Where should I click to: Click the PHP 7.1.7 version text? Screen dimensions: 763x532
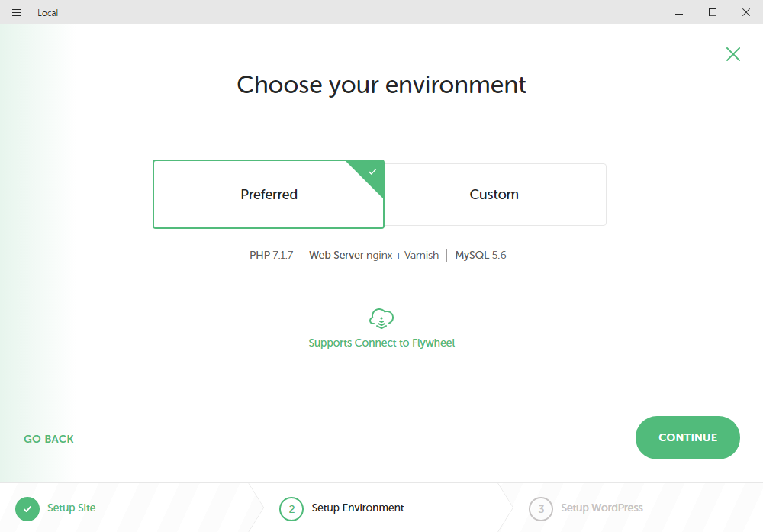coord(271,256)
